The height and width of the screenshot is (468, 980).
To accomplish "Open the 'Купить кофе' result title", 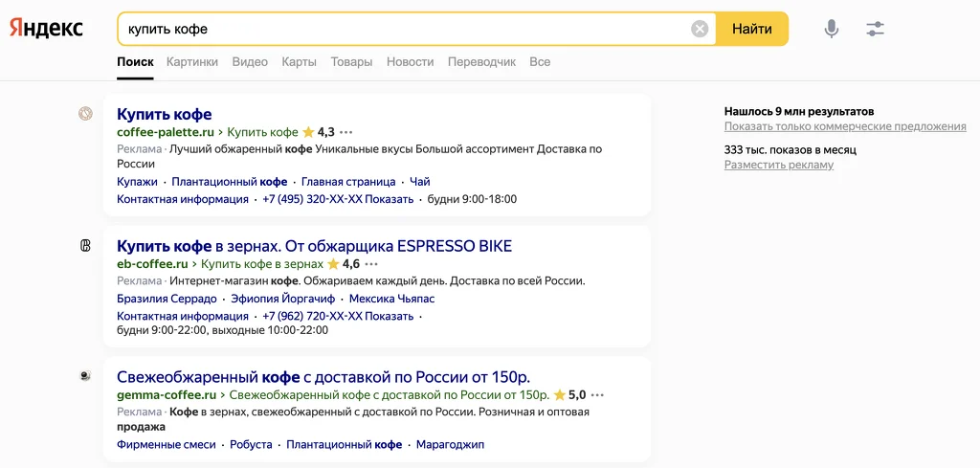I will click(x=165, y=114).
